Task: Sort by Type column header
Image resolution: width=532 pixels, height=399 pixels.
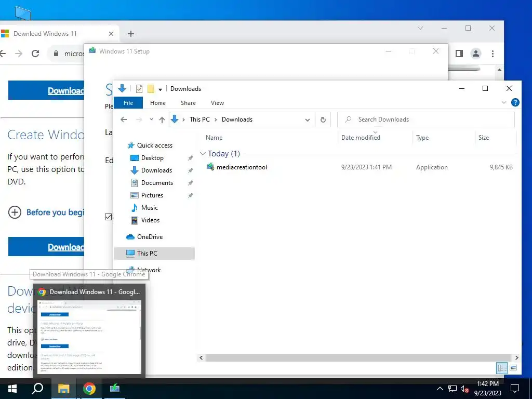Action: [422, 138]
